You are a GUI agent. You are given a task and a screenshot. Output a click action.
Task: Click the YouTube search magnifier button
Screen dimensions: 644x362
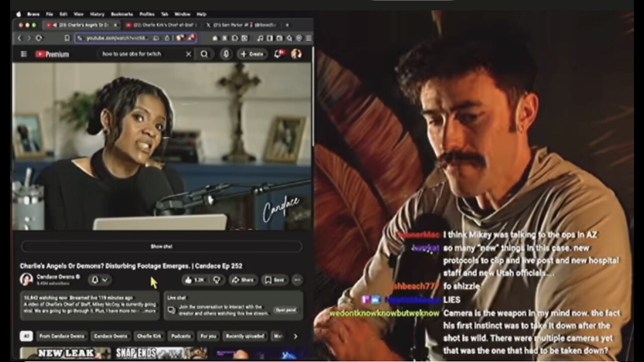tap(204, 54)
